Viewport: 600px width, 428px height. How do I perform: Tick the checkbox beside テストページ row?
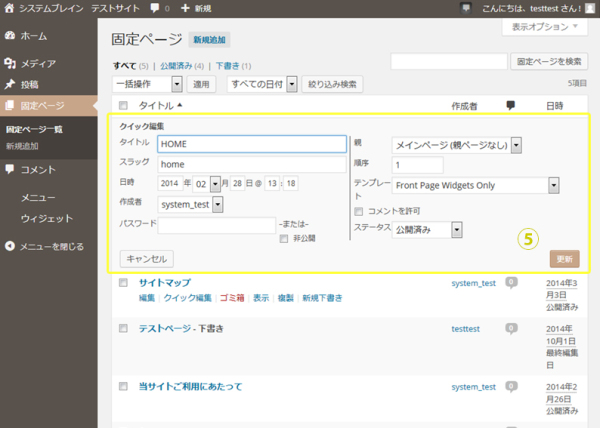(124, 328)
